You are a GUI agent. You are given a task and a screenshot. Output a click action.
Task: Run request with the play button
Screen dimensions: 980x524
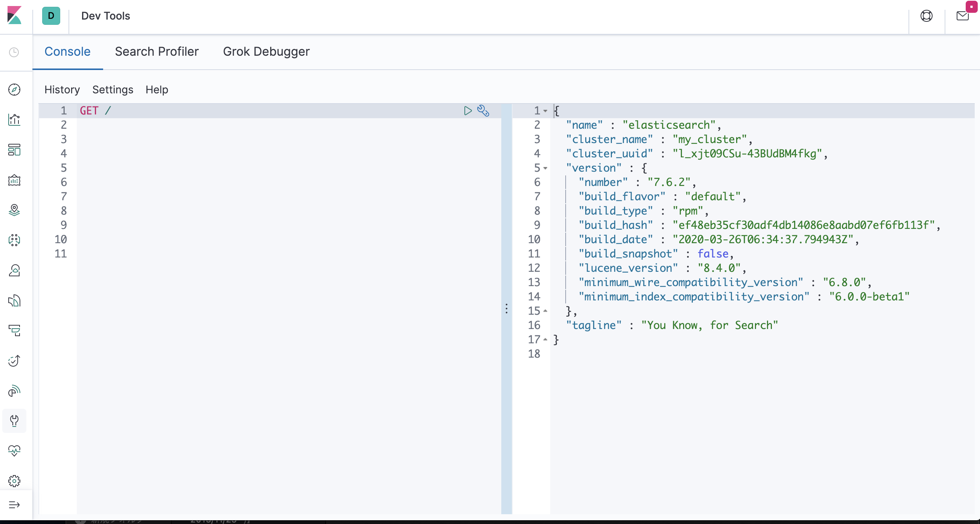click(468, 111)
